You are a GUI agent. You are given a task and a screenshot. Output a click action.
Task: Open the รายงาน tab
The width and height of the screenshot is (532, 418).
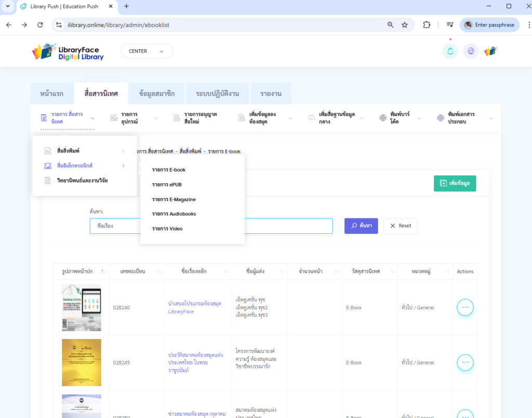pyautogui.click(x=271, y=94)
